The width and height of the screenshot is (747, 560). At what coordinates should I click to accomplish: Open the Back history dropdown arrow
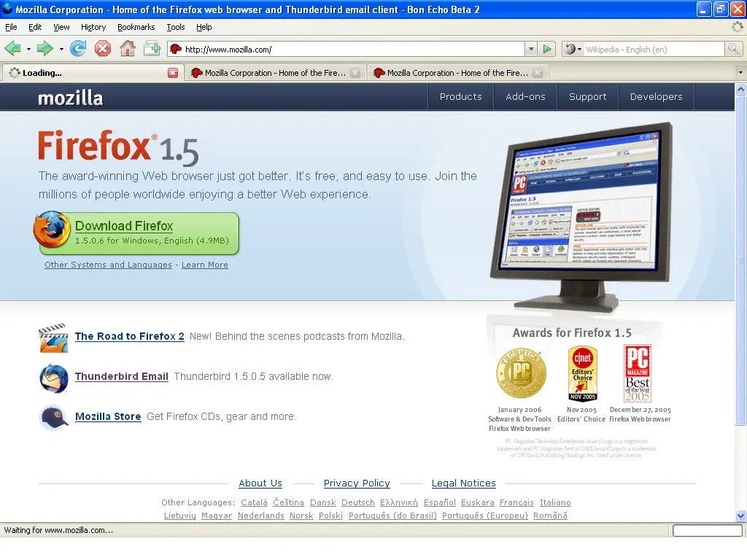click(x=28, y=49)
